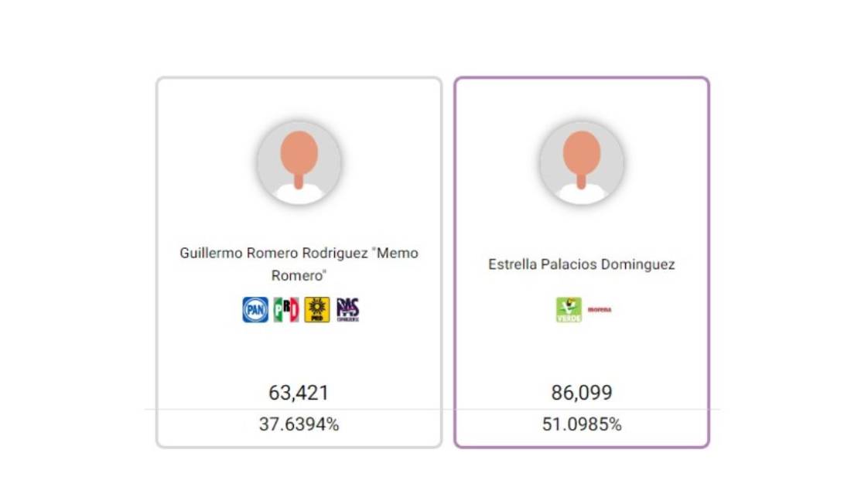The width and height of the screenshot is (868, 487).
Task: Click the green VERDE party logo
Action: point(569,310)
